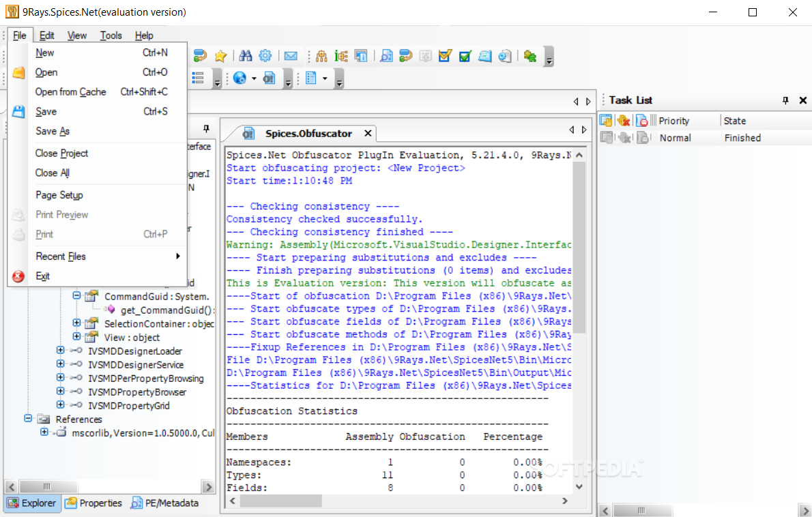Sort by State column header
The height and width of the screenshot is (517, 812).
tap(735, 121)
